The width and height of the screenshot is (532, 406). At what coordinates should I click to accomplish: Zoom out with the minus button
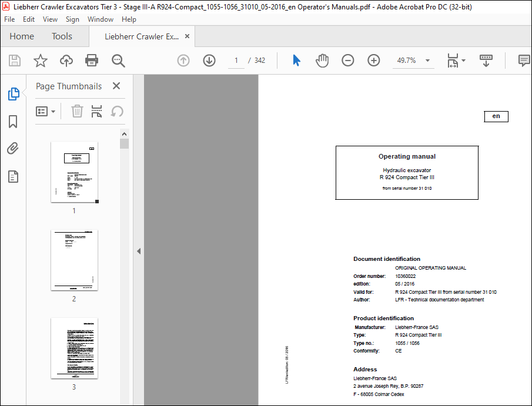(348, 61)
